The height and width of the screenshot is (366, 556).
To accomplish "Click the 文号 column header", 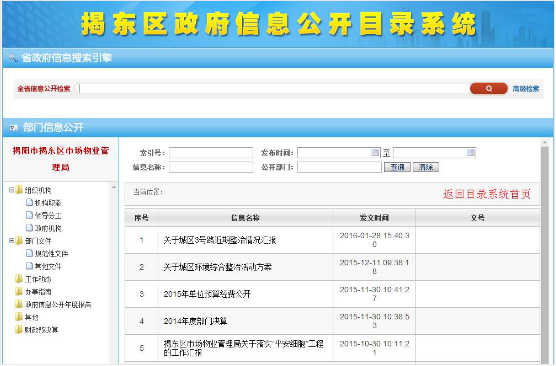I will (x=477, y=218).
